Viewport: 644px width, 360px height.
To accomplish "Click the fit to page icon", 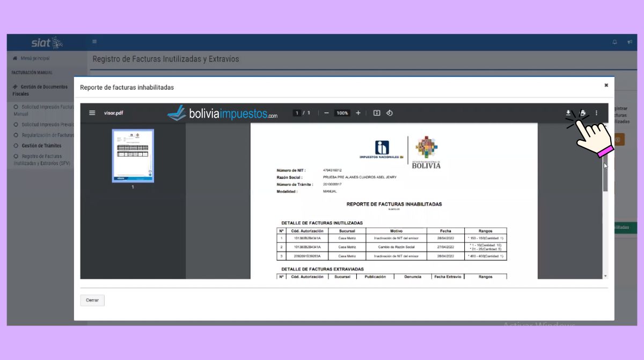I will click(x=377, y=113).
